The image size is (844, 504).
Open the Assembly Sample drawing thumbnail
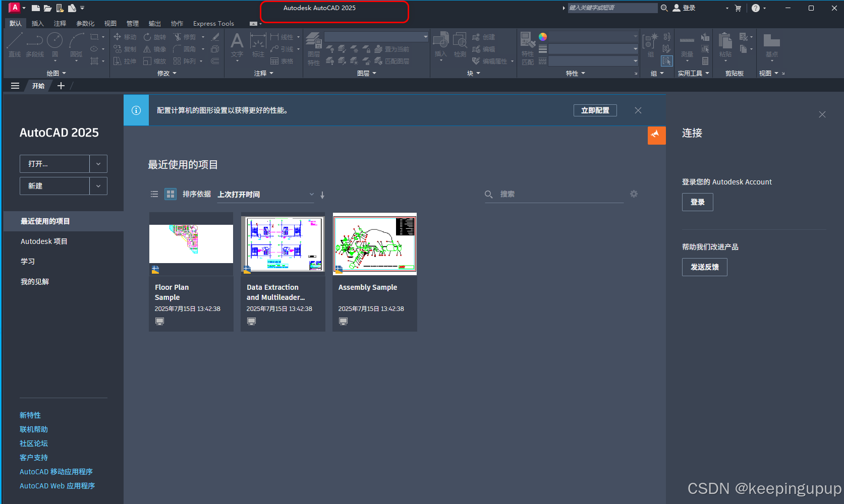[374, 243]
